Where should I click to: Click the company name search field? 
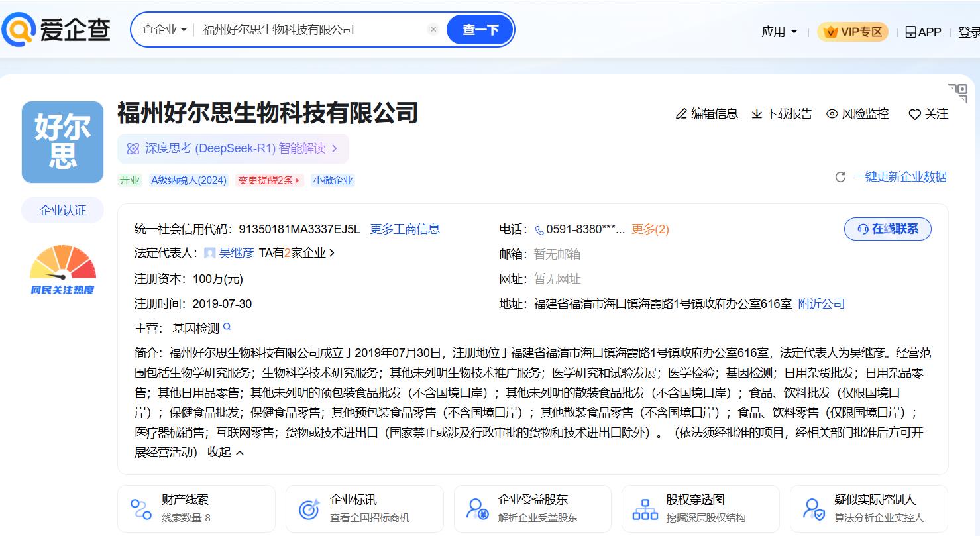(311, 30)
